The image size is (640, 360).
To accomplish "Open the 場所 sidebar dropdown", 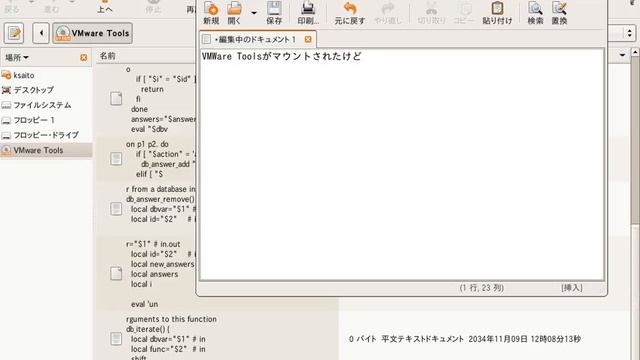I will pyautogui.click(x=17, y=58).
